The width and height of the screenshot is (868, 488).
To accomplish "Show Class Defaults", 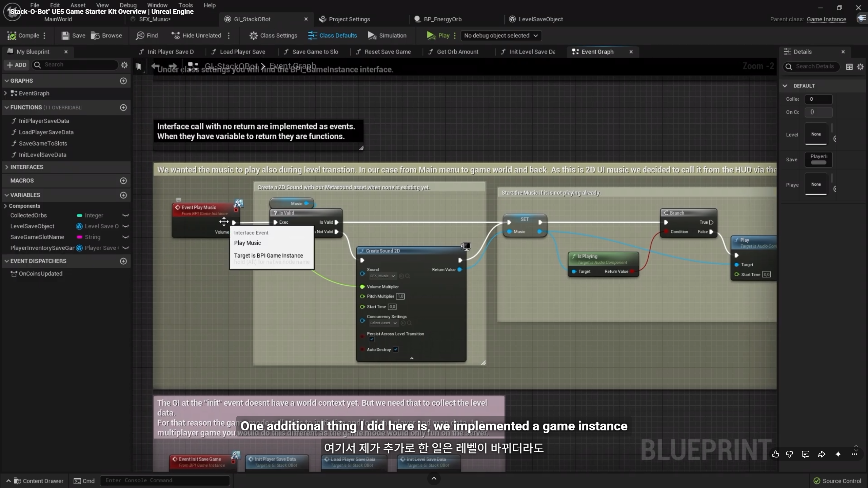I will 332,36.
